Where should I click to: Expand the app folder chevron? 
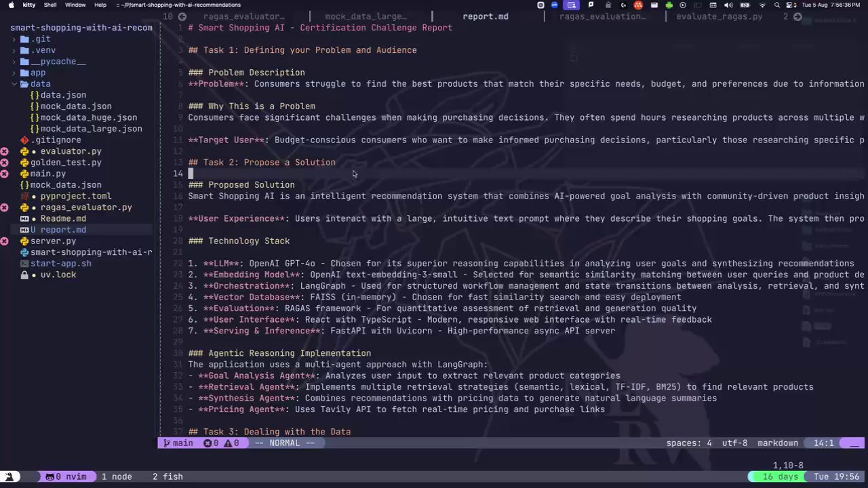(x=14, y=73)
